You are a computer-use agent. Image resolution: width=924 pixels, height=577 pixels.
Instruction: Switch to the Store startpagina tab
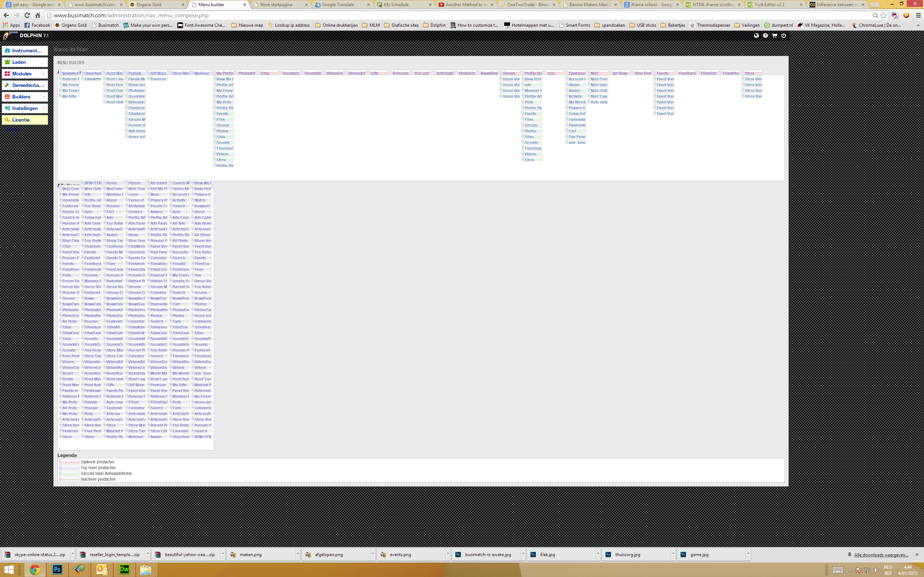(276, 5)
